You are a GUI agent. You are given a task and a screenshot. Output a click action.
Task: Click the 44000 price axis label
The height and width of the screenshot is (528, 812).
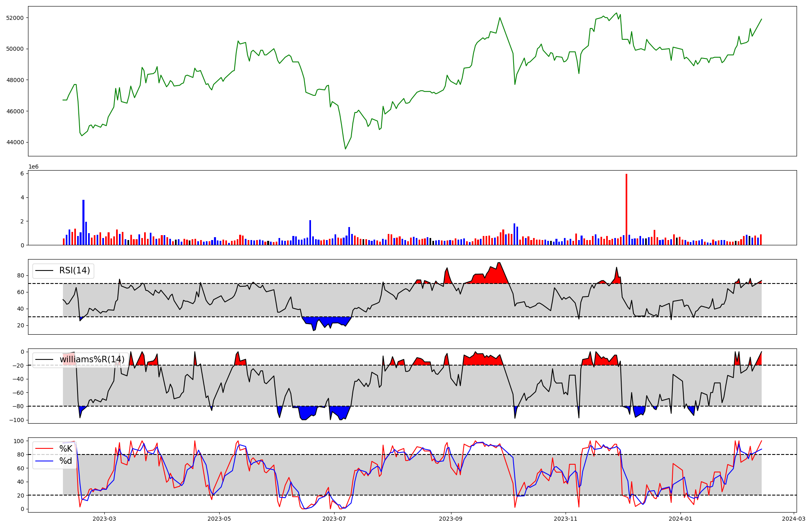pos(15,143)
